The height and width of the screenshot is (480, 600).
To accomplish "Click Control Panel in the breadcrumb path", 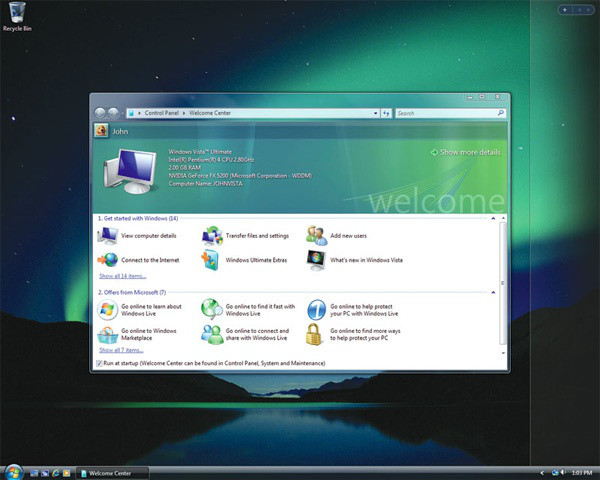I will point(163,114).
